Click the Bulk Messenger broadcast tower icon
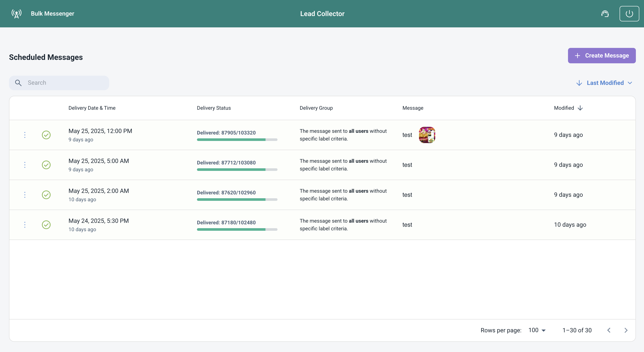 point(16,14)
